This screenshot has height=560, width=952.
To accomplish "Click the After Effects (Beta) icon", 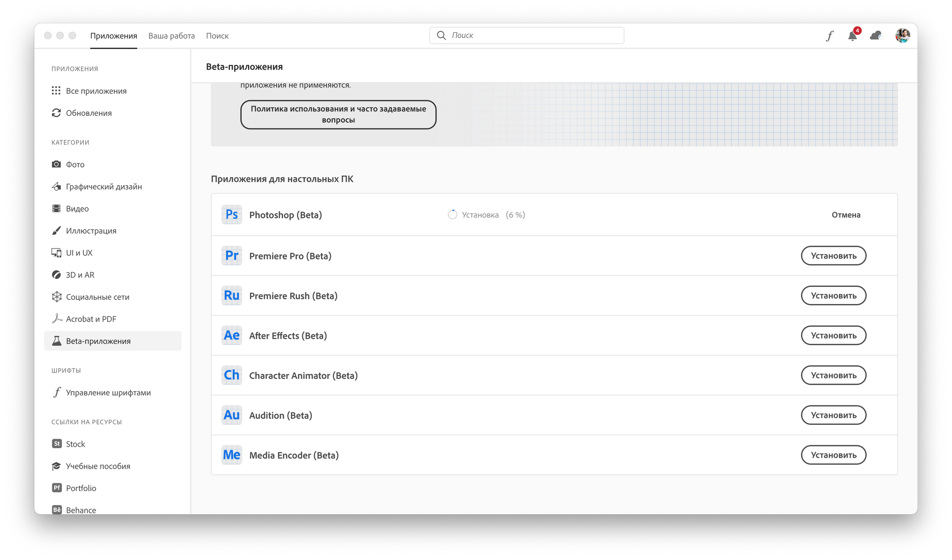I will click(x=231, y=335).
